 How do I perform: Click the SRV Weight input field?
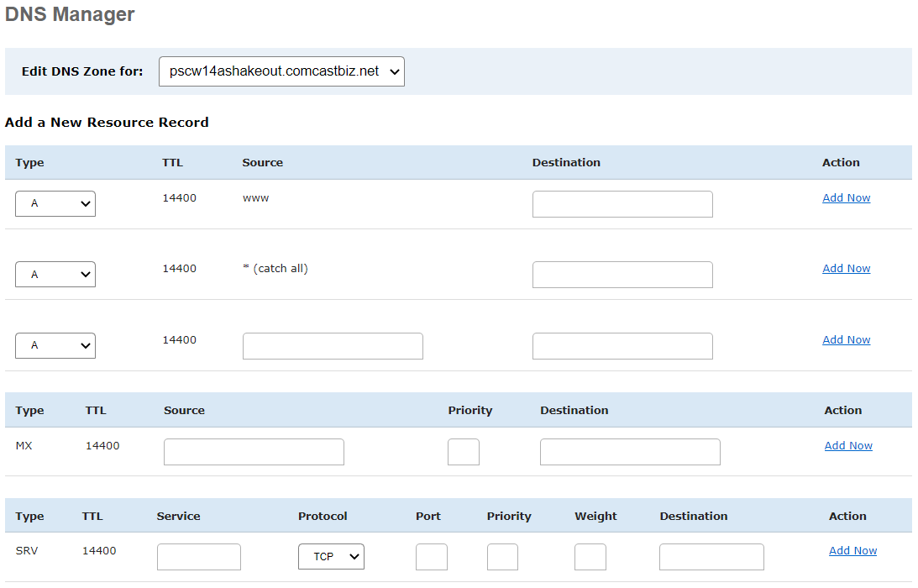coord(590,556)
